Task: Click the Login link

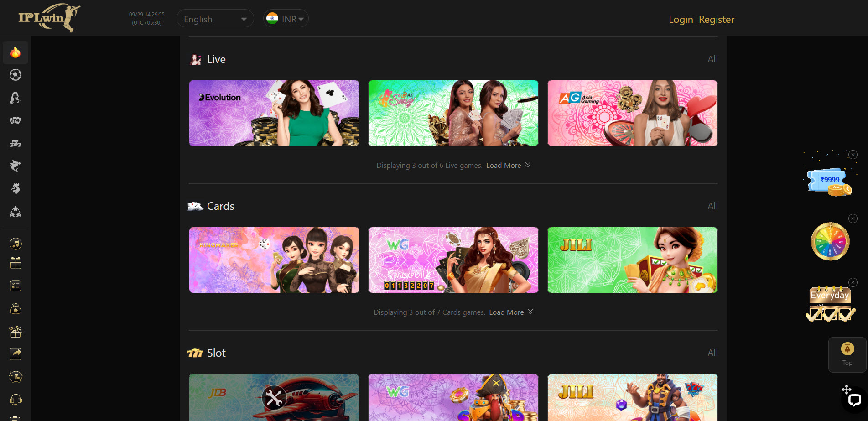Action: coord(681,19)
